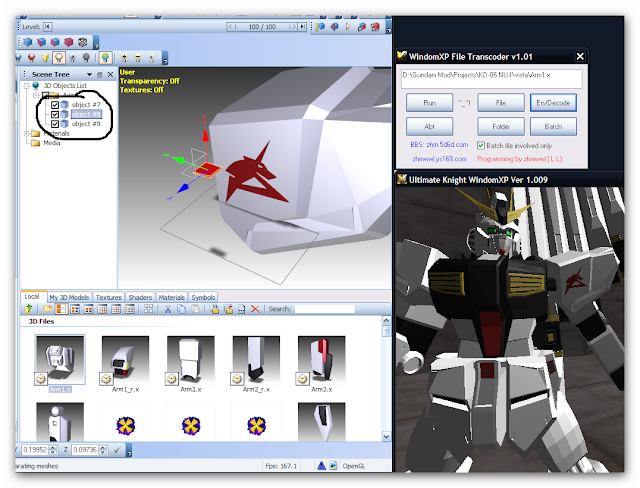Select object #9 in the Scene Tree
Screen dimensions: 640x488
[86, 124]
